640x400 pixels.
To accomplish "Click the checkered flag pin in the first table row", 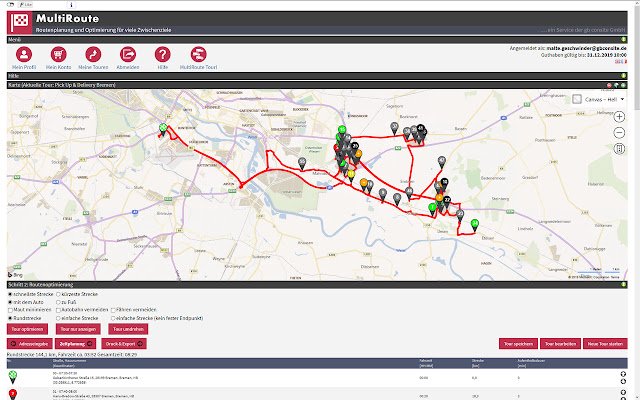I will point(13,377).
